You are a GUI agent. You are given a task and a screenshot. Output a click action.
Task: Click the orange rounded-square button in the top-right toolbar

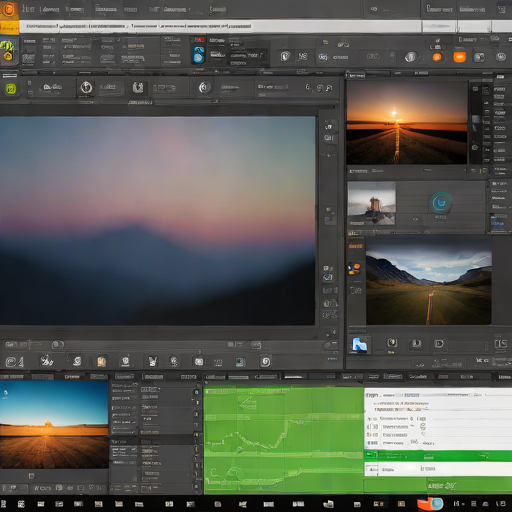pos(459,57)
